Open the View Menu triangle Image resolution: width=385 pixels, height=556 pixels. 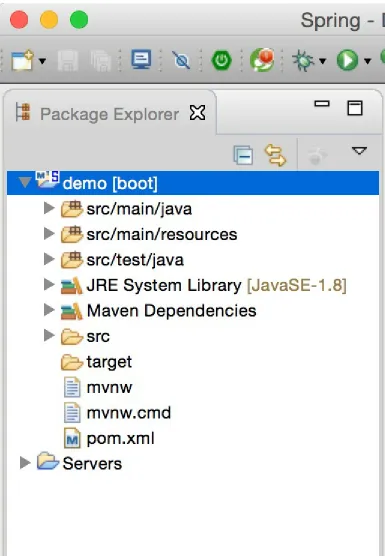point(359,151)
